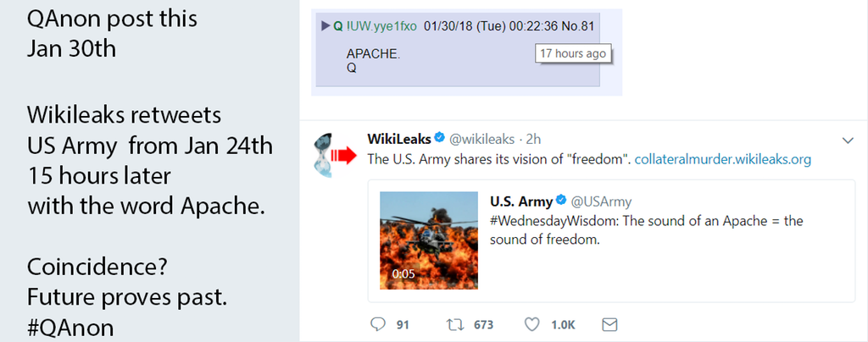Click the envelope direct message icon
This screenshot has width=868, height=342.
click(x=609, y=324)
